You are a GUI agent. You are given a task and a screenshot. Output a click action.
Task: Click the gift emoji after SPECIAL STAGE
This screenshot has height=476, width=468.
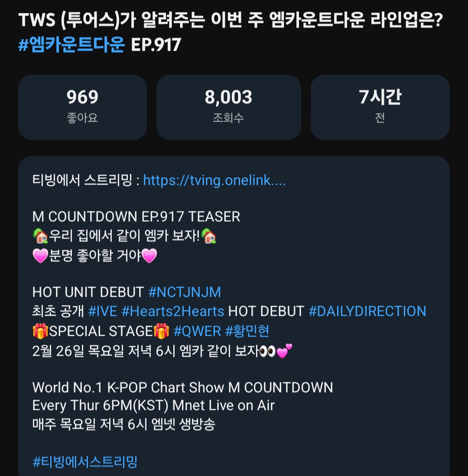tap(161, 331)
